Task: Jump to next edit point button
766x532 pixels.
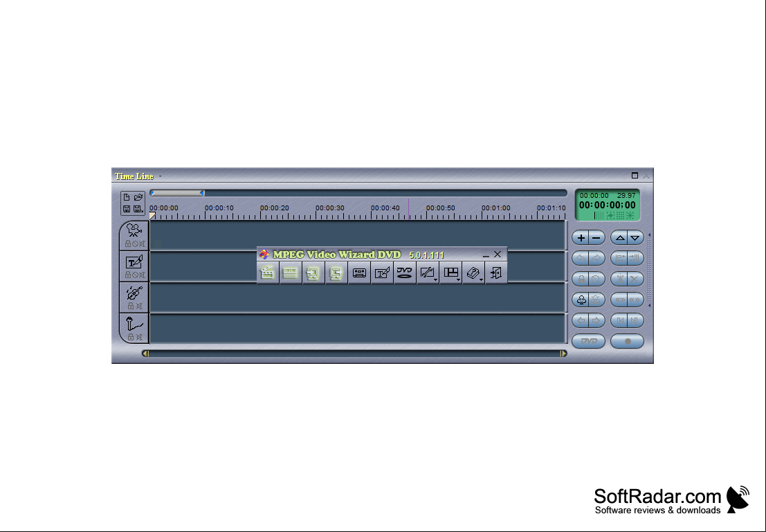Action: 635,320
